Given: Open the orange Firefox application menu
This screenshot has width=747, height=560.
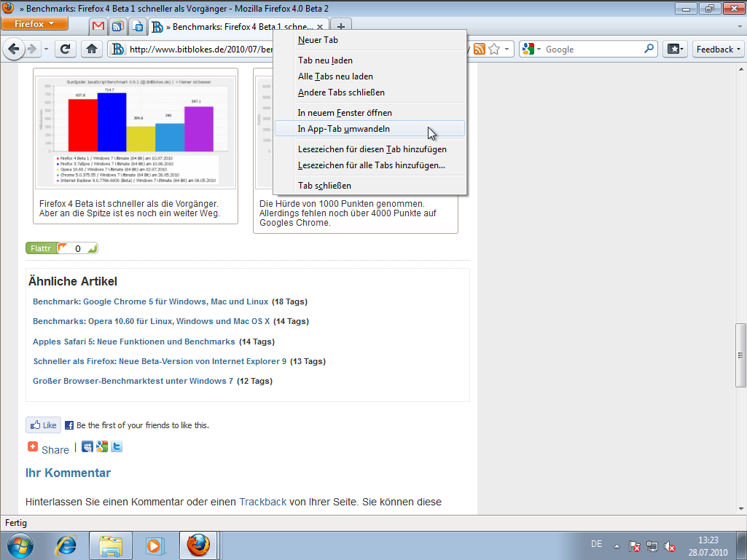Looking at the screenshot, I should coord(34,24).
